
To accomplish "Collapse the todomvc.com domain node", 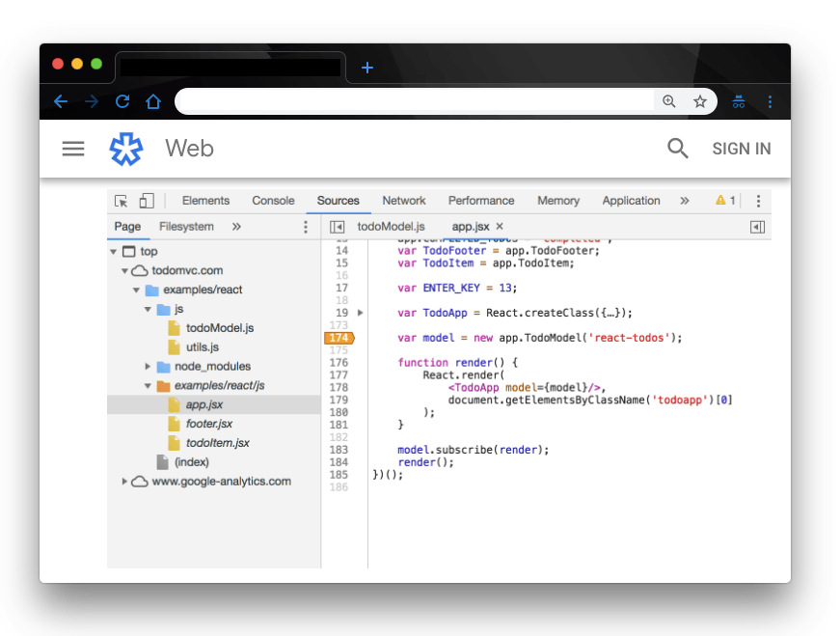I will tap(124, 271).
